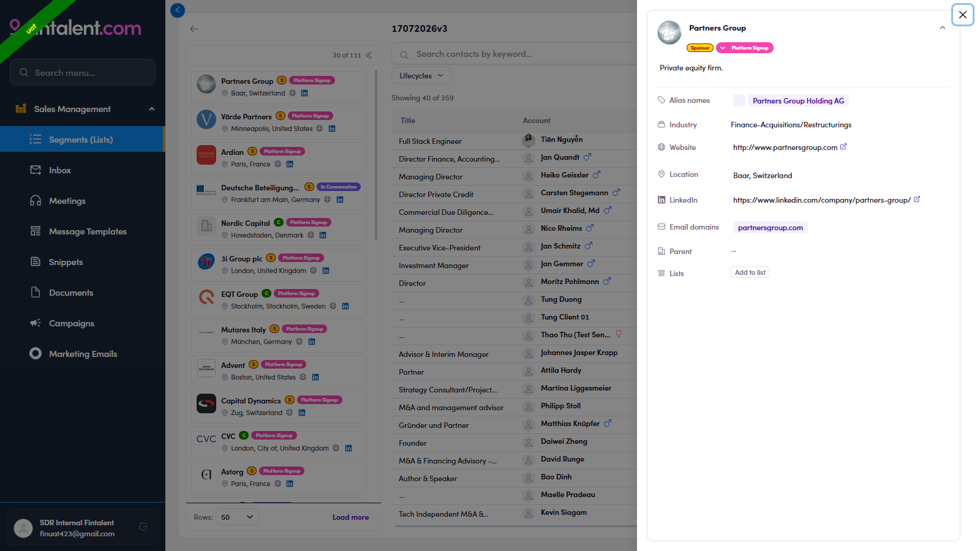Close the Partners Group detail panel
This screenshot has width=980, height=551.
(963, 15)
